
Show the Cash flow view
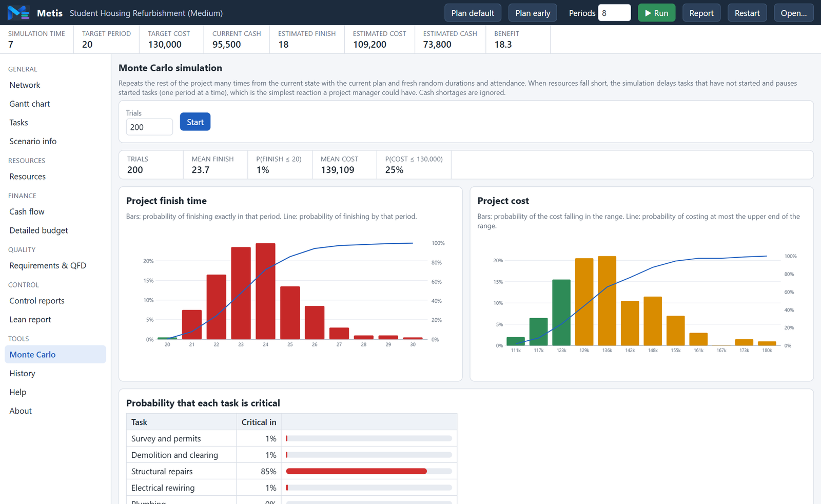click(55, 211)
